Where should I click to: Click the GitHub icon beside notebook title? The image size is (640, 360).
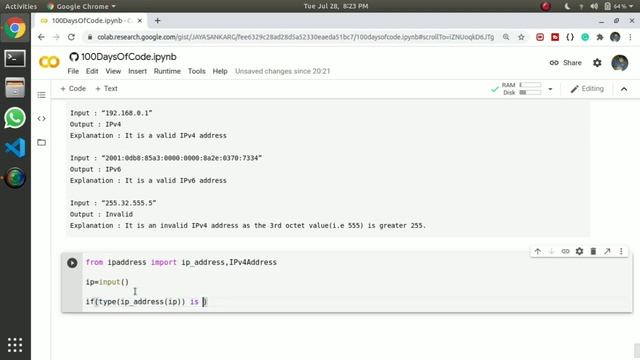click(74, 57)
